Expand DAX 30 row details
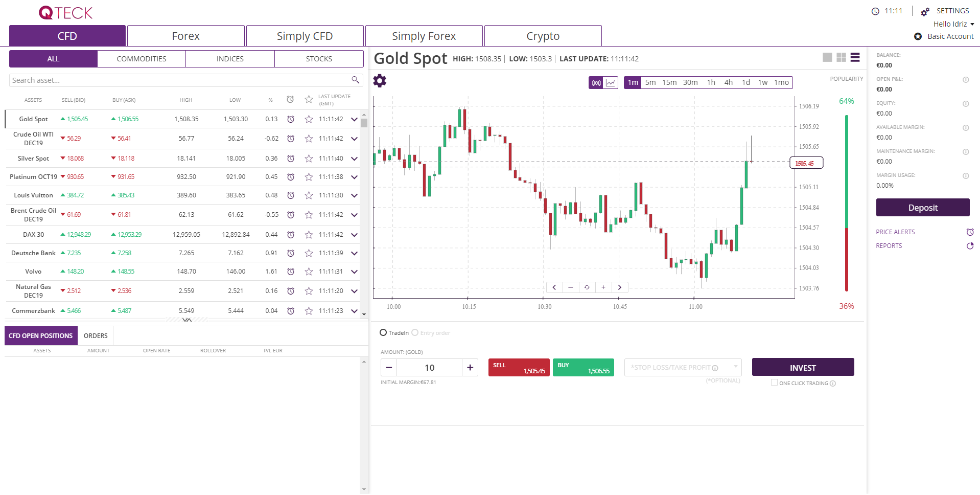 (x=354, y=235)
